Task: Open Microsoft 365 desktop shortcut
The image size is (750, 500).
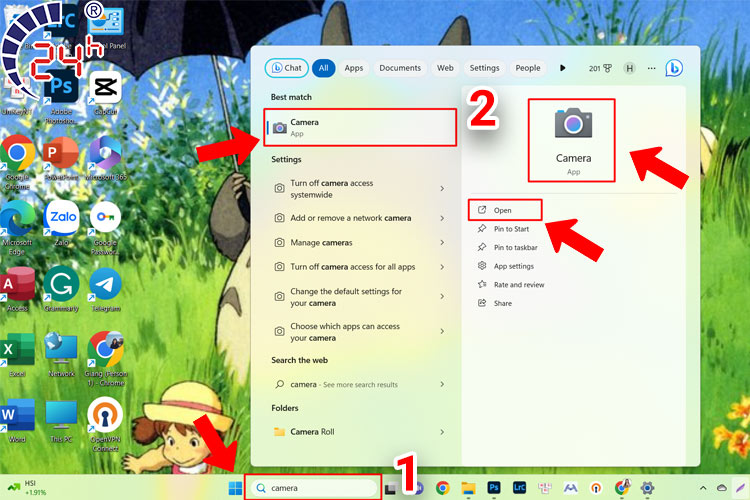Action: click(x=106, y=158)
